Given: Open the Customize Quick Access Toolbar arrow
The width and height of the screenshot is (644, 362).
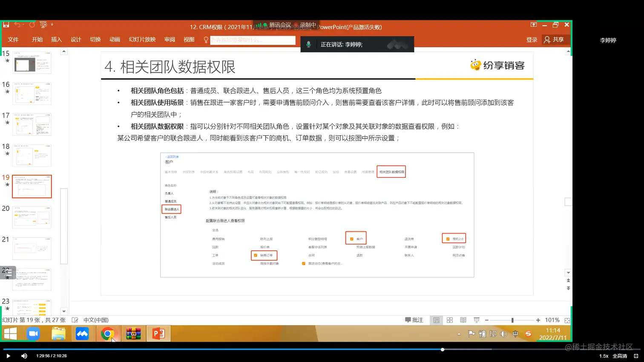Looking at the screenshot, I should tap(52, 25).
